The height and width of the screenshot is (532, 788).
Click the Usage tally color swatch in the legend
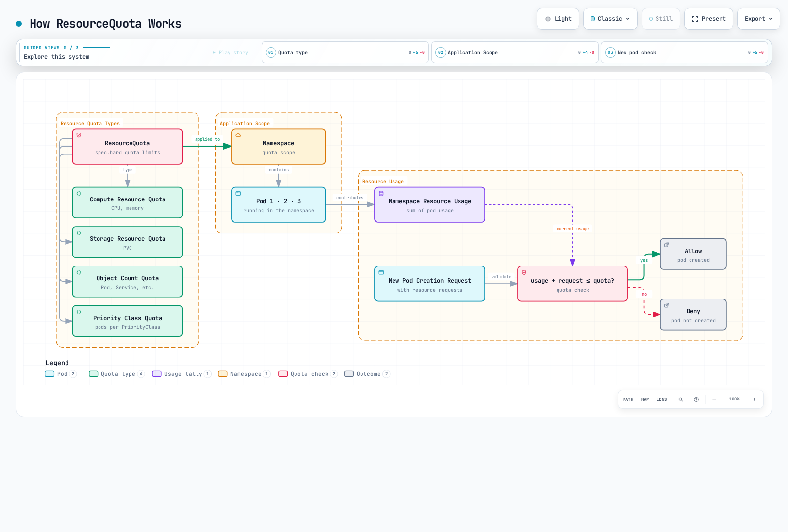coord(157,374)
